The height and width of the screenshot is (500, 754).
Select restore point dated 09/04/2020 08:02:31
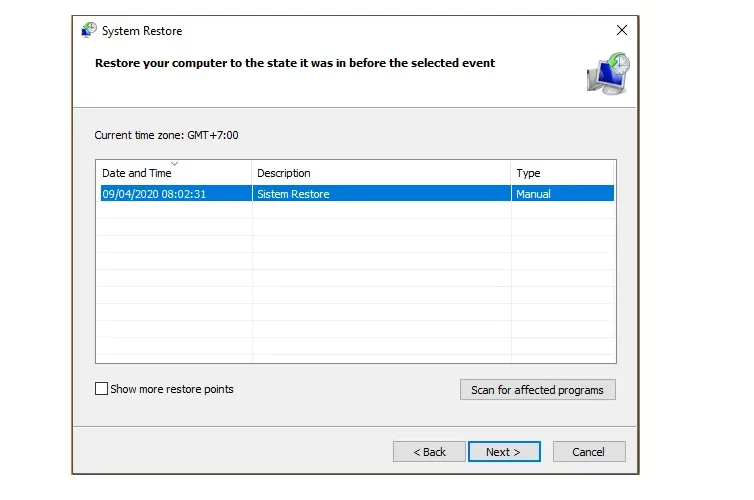coord(357,193)
